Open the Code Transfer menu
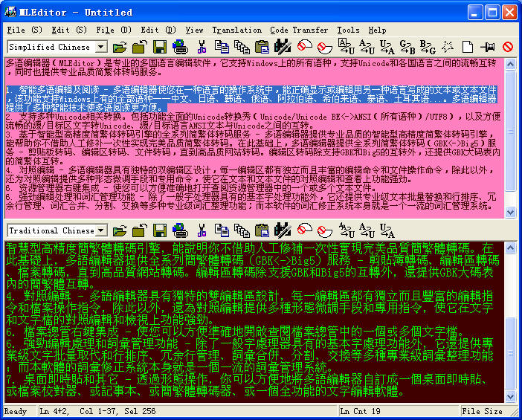522x420 pixels. [299, 30]
